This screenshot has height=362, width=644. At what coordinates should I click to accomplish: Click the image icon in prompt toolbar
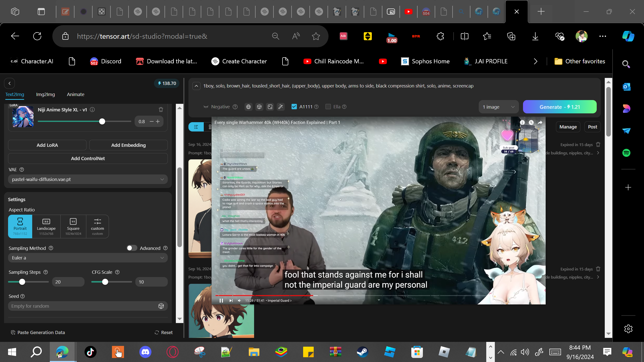point(270,107)
